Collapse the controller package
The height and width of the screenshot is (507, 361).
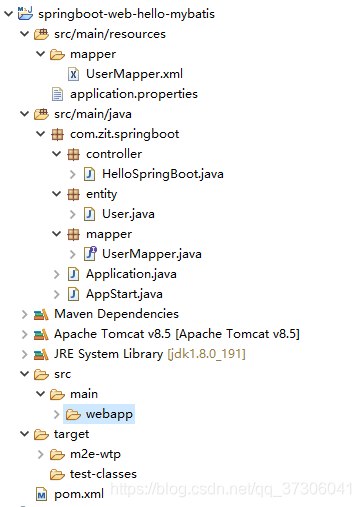57,154
